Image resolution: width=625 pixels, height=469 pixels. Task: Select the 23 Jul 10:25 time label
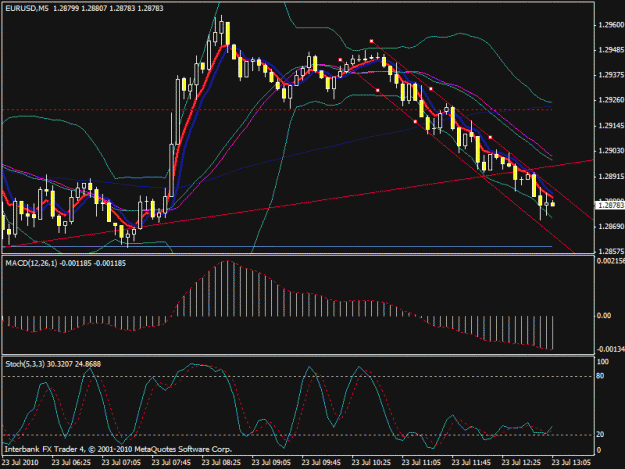point(371,462)
